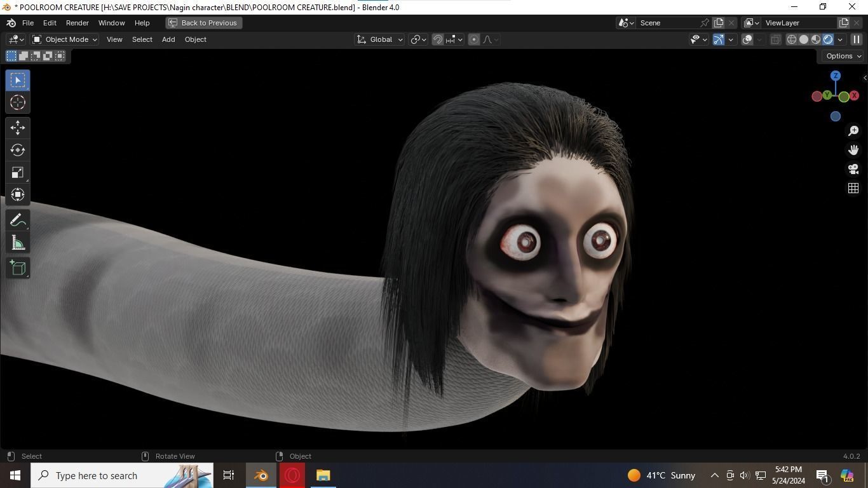The image size is (868, 488).
Task: Open the scene browse dropdown
Action: click(626, 23)
